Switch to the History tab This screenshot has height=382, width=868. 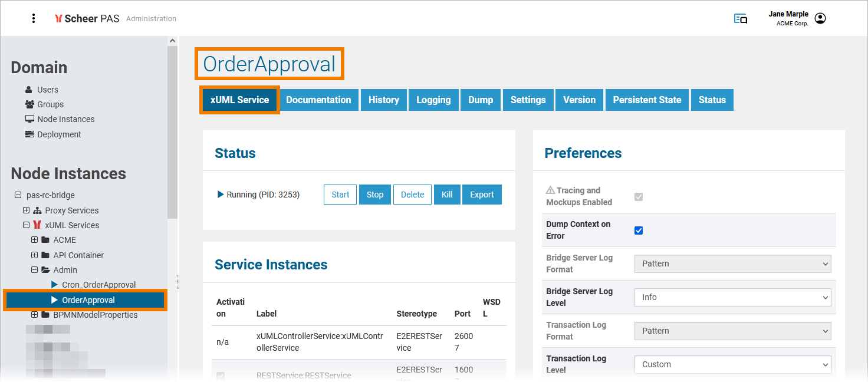click(384, 100)
